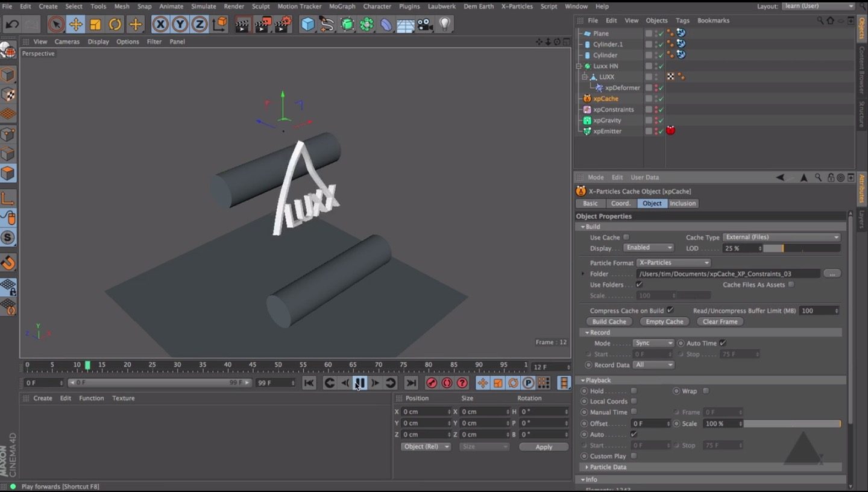The image size is (868, 492).
Task: Adjust the LOD percentage slider
Action: pyautogui.click(x=802, y=248)
